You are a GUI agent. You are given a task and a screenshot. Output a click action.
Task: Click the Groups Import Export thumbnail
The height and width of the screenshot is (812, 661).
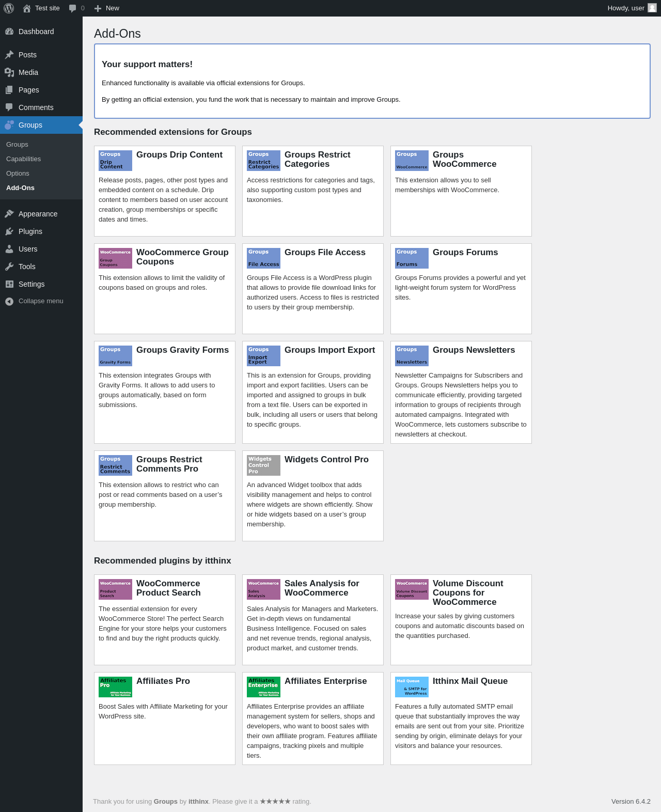[x=263, y=356]
